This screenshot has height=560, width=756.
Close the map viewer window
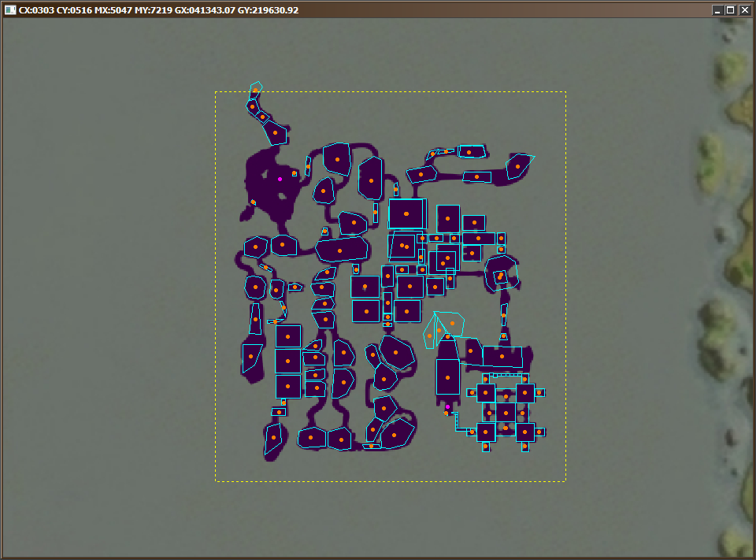click(x=744, y=10)
